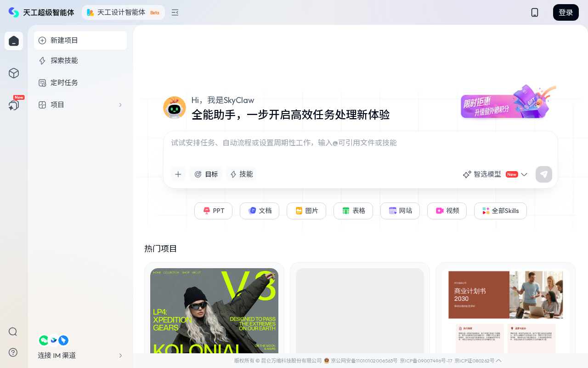The width and height of the screenshot is (588, 368).
Task: Click the WeChat channel icon
Action: [44, 340]
